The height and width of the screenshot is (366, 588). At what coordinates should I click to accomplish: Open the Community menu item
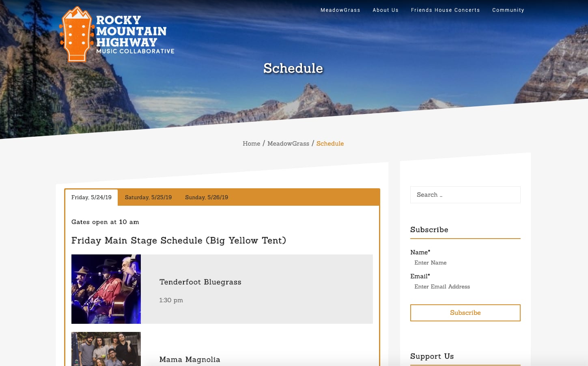coord(508,10)
